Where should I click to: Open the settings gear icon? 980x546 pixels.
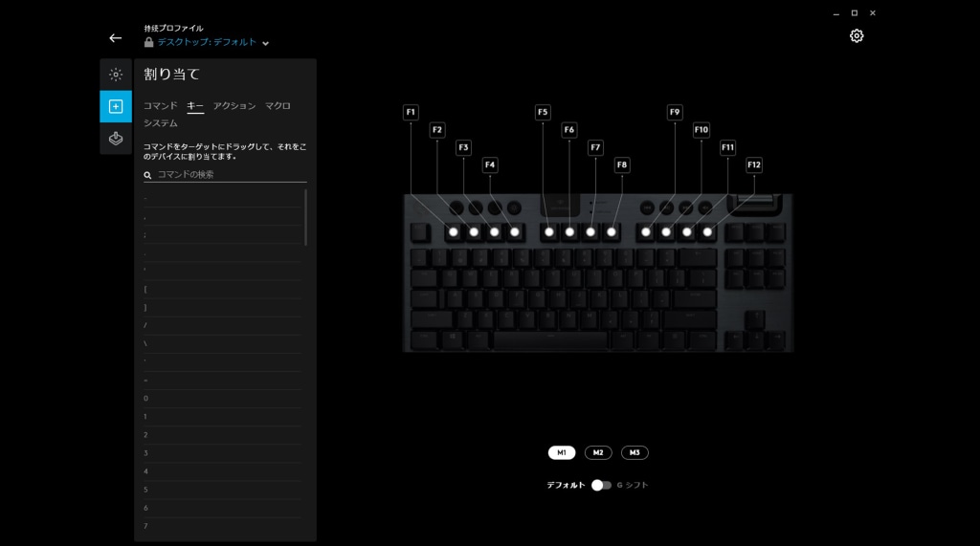point(857,35)
